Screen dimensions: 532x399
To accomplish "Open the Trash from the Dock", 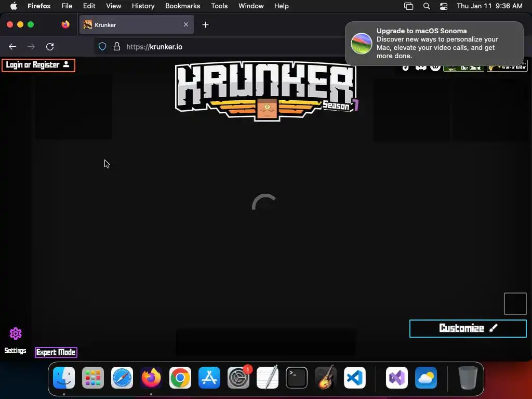I will point(468,378).
